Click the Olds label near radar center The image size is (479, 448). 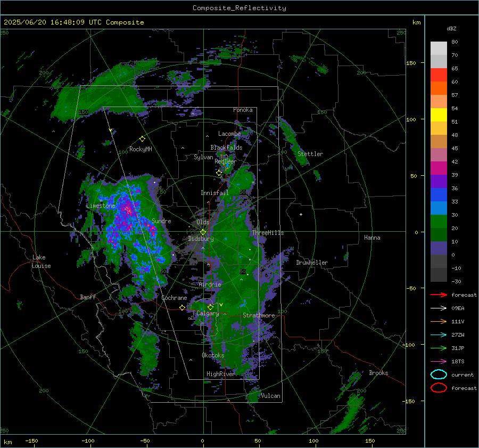pos(203,222)
